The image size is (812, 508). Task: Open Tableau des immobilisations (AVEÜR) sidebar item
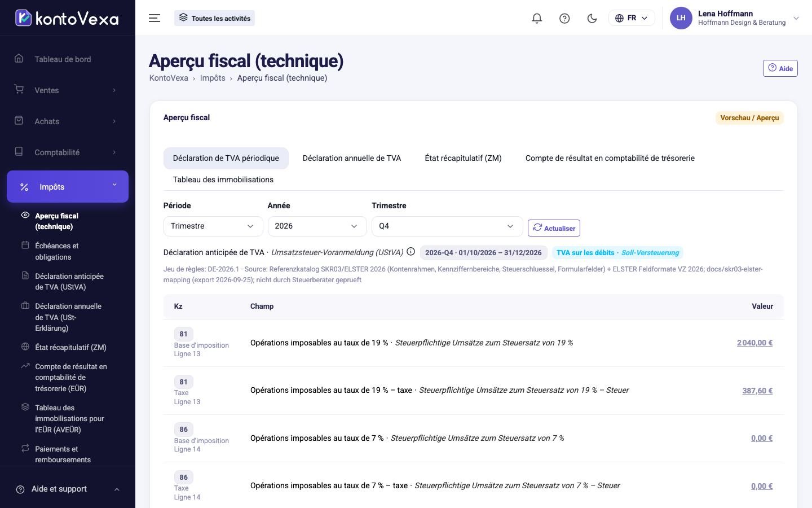69,419
